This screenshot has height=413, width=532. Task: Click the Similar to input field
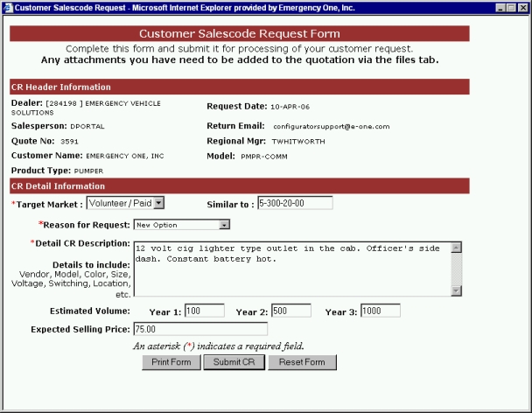(x=295, y=203)
